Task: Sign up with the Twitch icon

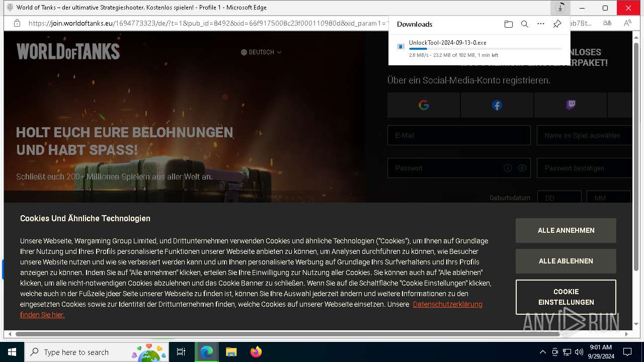Action: click(571, 105)
